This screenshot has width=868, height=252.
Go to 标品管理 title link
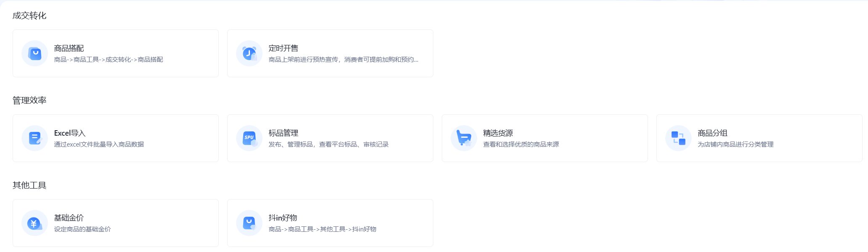tap(283, 133)
